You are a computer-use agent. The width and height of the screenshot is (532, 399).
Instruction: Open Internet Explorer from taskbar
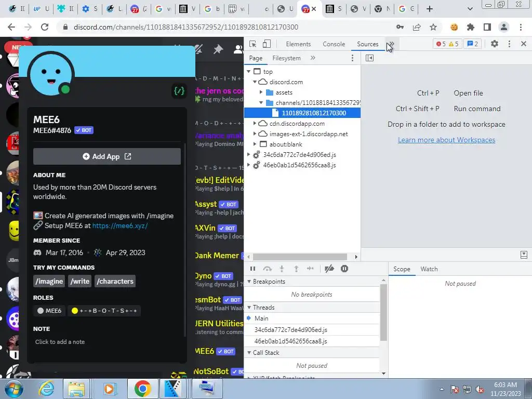click(46, 389)
